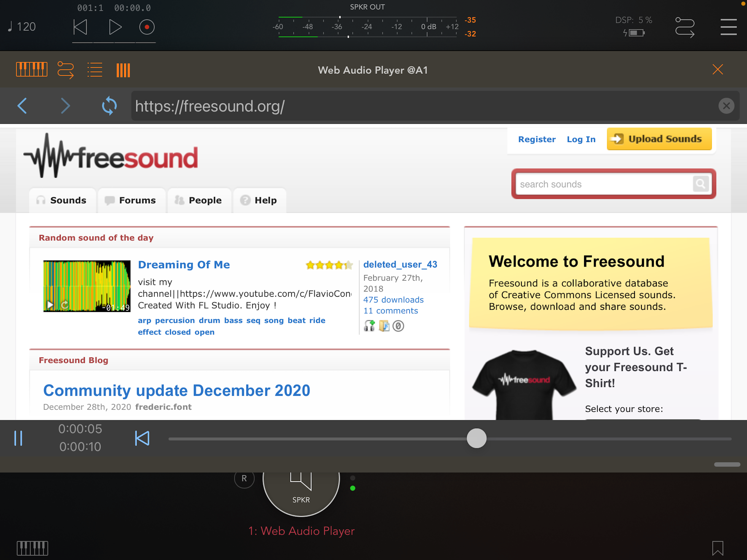Switch to the Sounds tab
Viewport: 747px width, 560px height.
62,200
